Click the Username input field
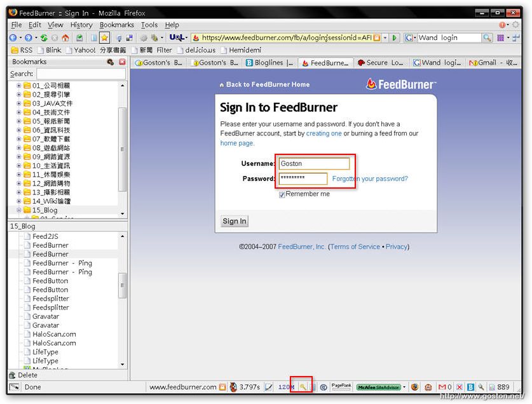The height and width of the screenshot is (404, 532). [x=314, y=163]
